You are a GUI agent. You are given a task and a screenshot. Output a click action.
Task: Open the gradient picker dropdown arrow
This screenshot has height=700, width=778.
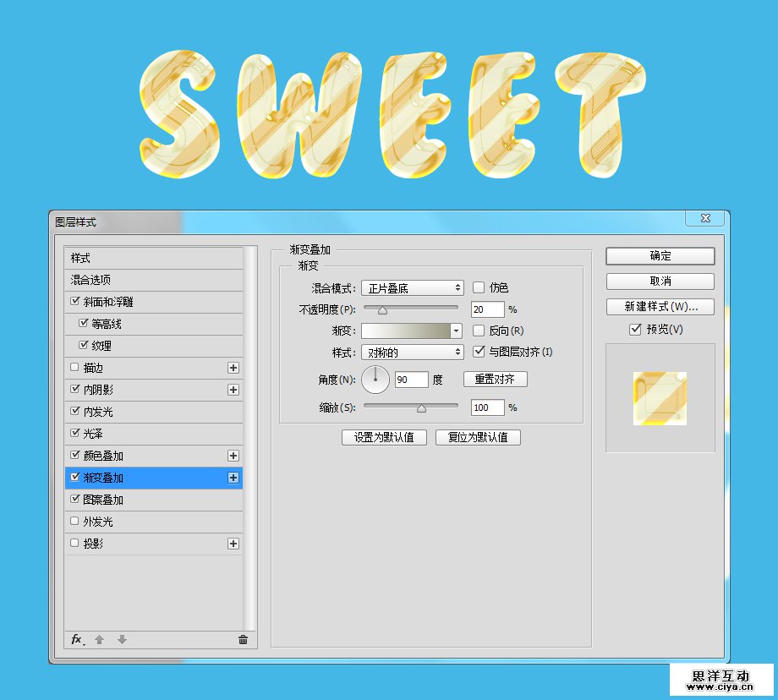456,331
